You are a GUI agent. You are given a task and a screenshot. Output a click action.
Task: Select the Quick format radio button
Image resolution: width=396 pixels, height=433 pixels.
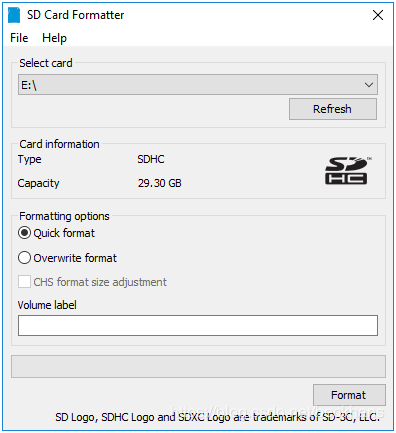[24, 233]
